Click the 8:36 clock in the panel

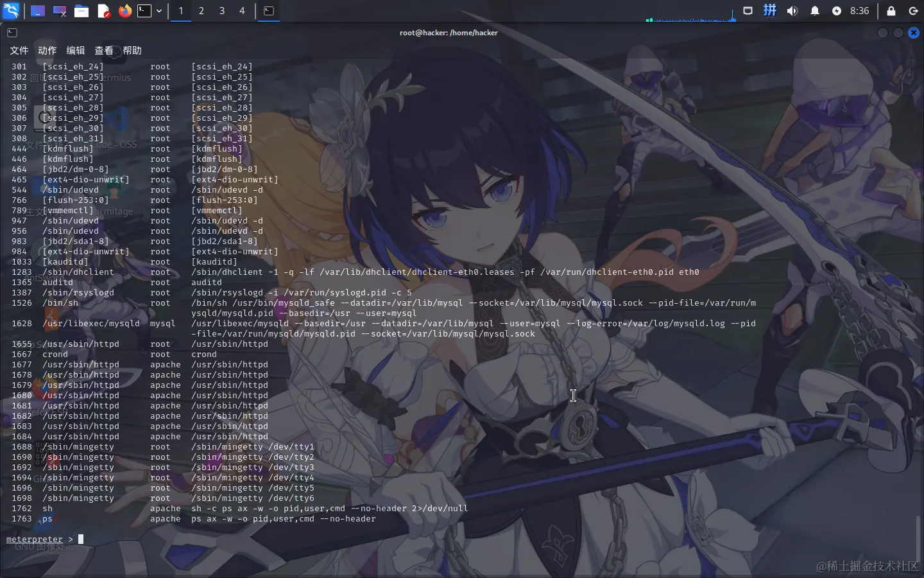click(x=859, y=11)
